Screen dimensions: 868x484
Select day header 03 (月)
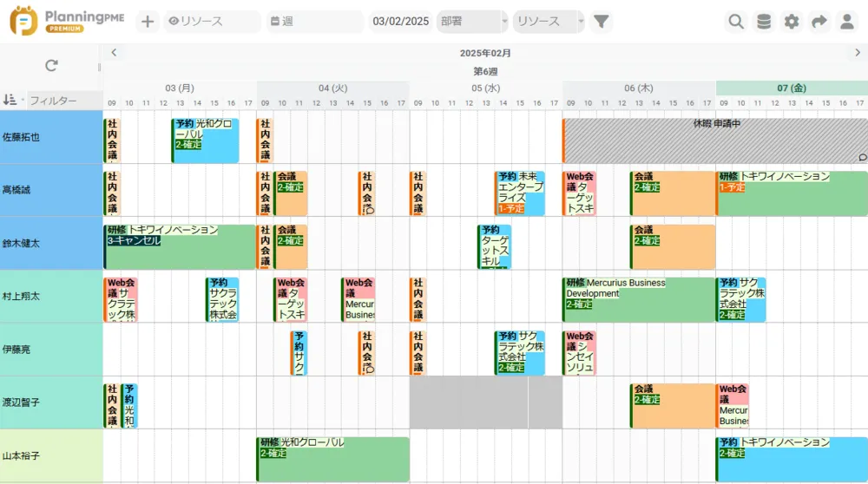(180, 88)
